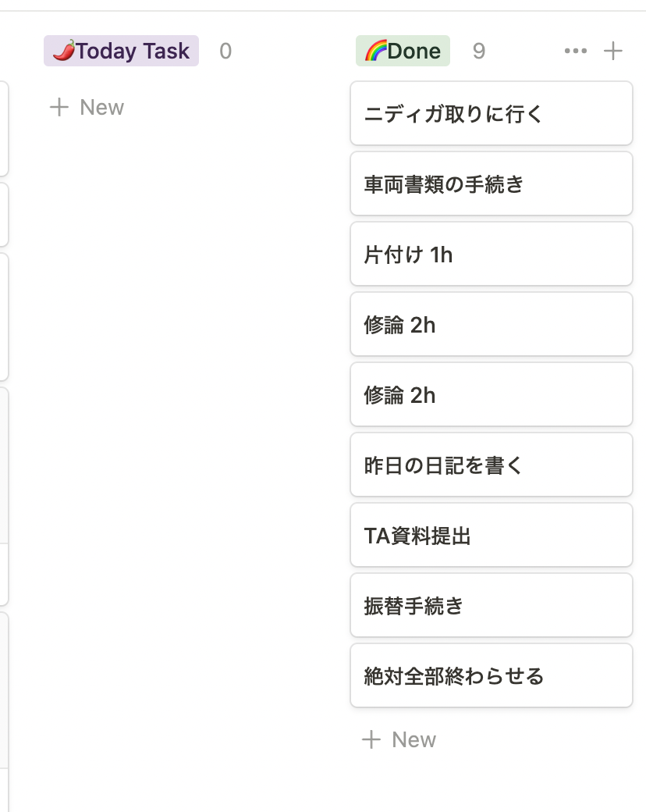
Task: Select the Today Task column label
Action: pyautogui.click(x=121, y=52)
